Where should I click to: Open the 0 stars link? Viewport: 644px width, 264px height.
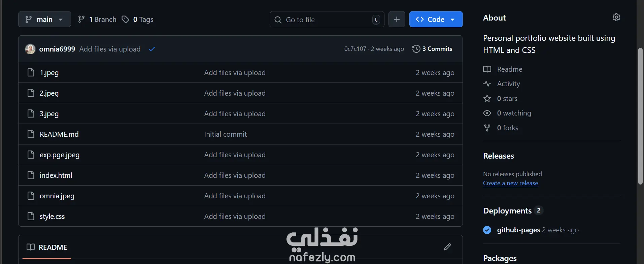[x=507, y=99]
